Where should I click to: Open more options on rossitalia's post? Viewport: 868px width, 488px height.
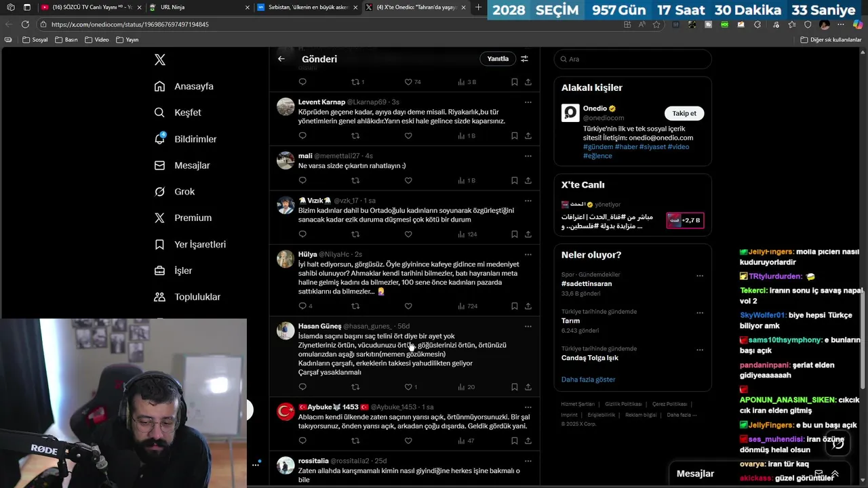click(528, 461)
